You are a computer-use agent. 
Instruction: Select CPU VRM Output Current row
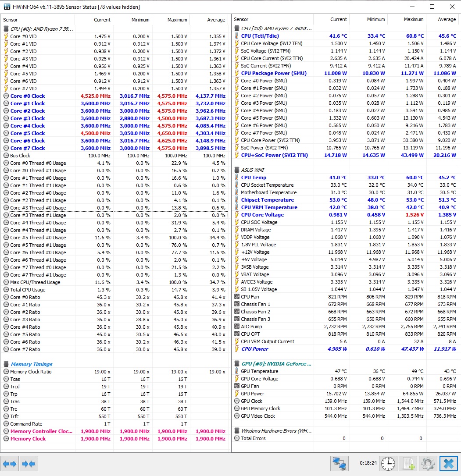click(346, 341)
